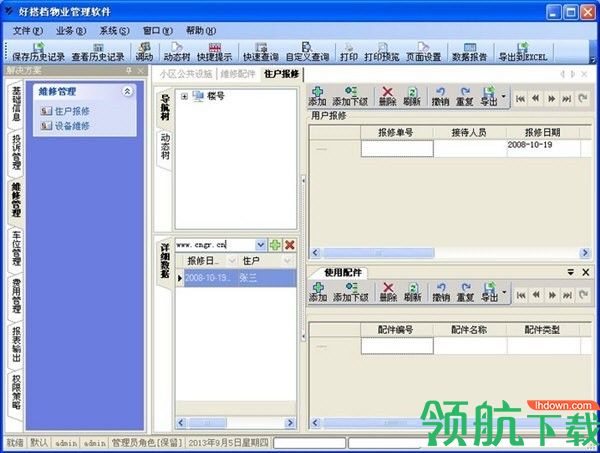This screenshot has width=600, height=453.
Task: Click the 打印 toolbar icon
Action: [349, 52]
